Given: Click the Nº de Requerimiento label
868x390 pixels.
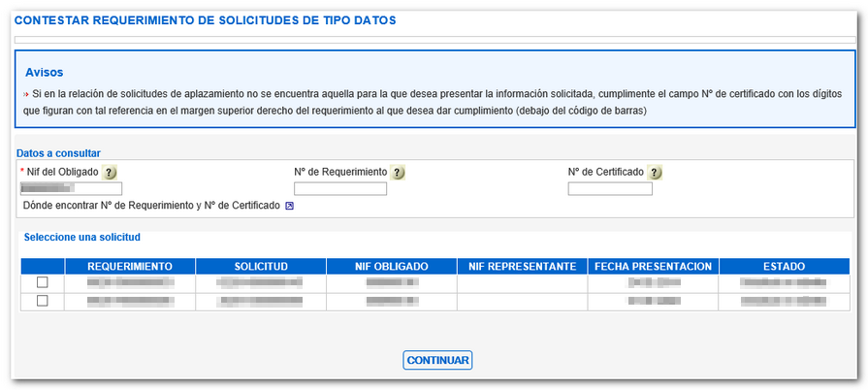Looking at the screenshot, I should pyautogui.click(x=340, y=173).
